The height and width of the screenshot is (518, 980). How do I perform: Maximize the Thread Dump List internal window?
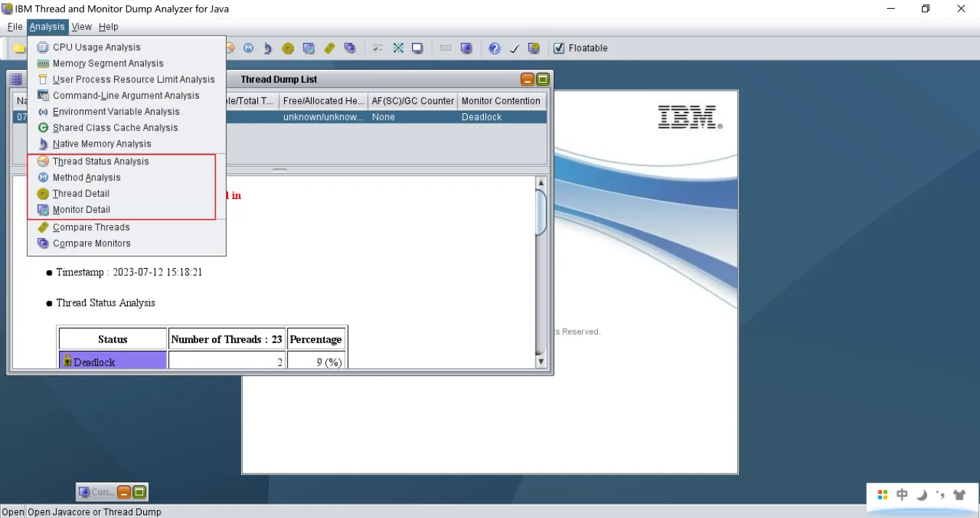pyautogui.click(x=543, y=79)
